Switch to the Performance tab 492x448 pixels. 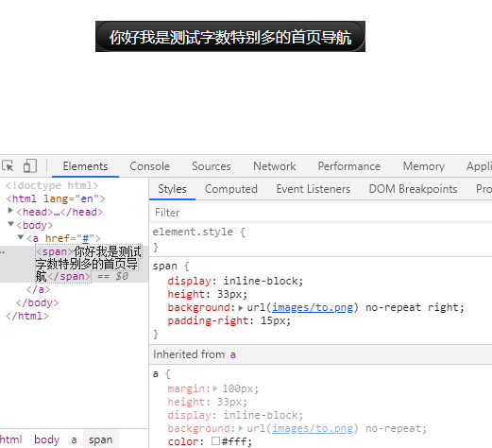pyautogui.click(x=349, y=166)
